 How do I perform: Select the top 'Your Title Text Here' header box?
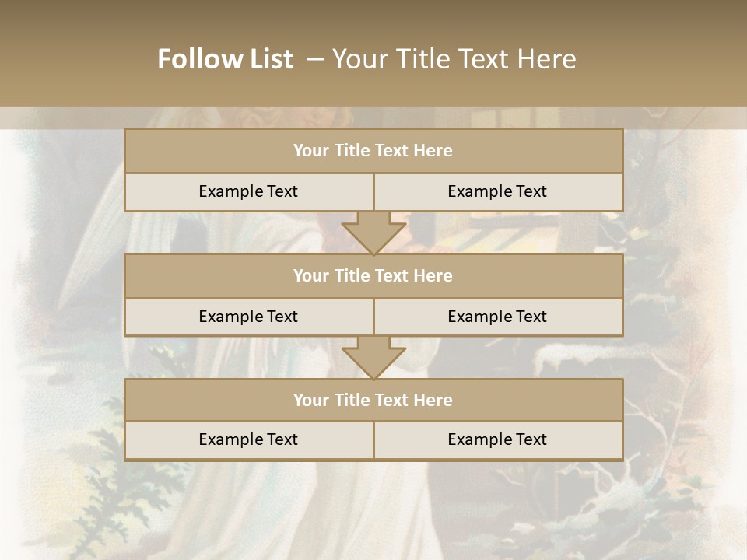pos(373,151)
